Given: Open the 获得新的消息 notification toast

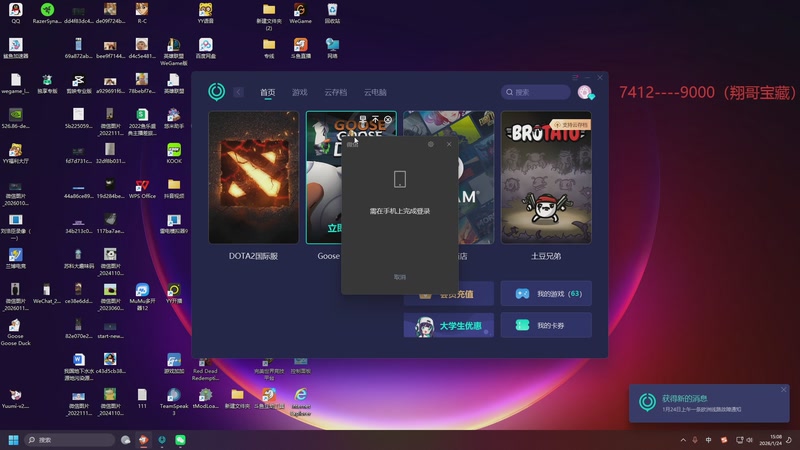Looking at the screenshot, I should coord(709,403).
